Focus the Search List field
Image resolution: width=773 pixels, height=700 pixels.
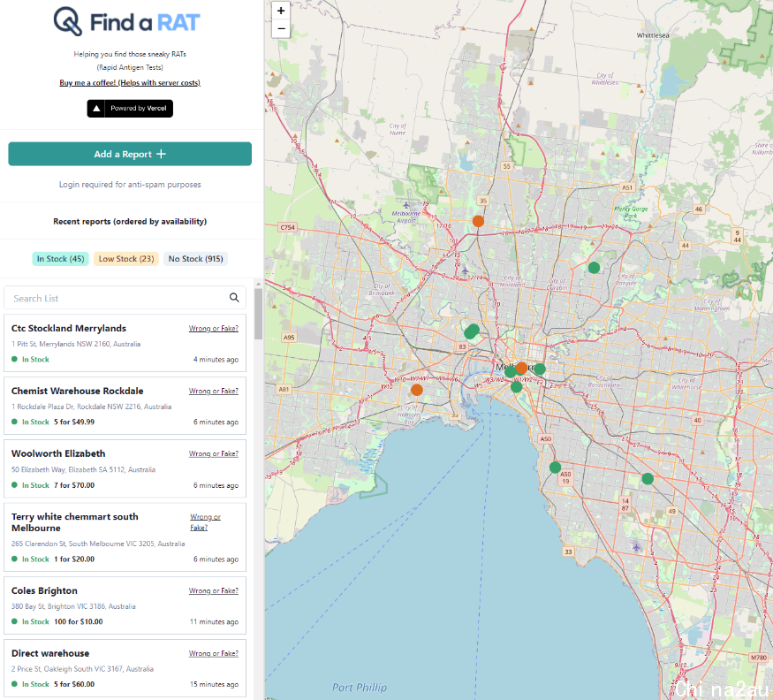[x=125, y=298]
